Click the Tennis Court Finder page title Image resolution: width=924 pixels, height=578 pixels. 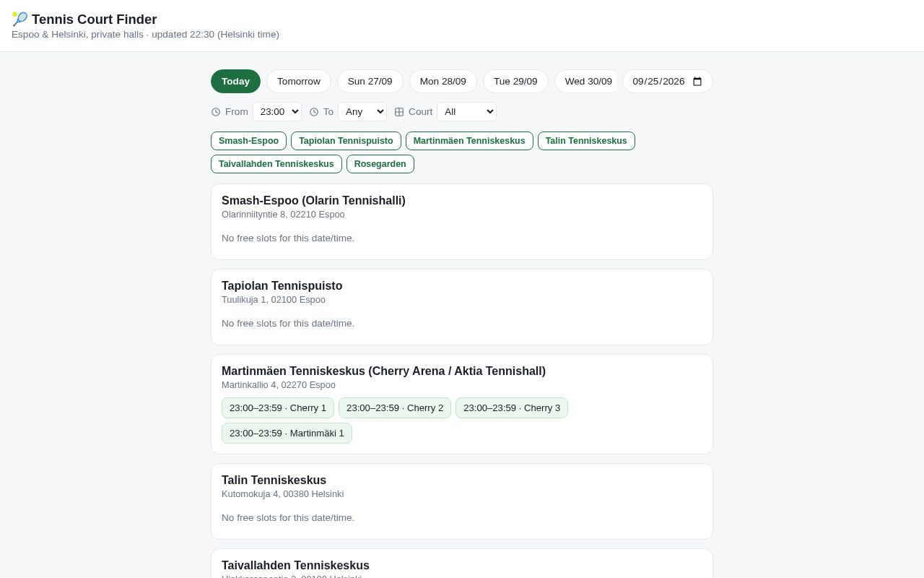[94, 20]
